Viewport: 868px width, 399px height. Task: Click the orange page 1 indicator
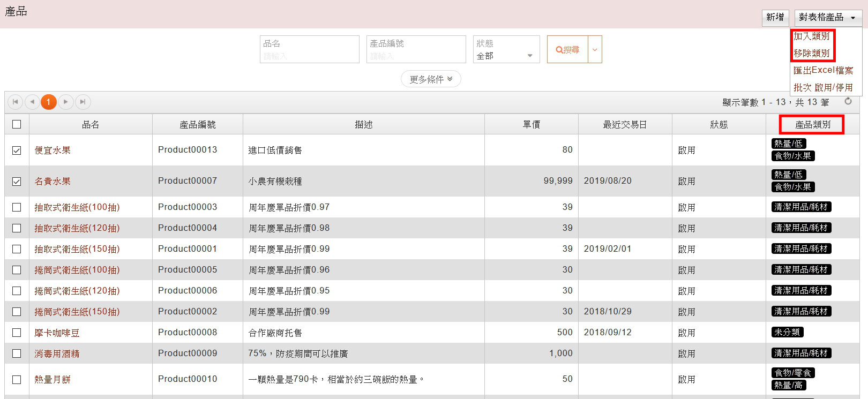point(49,102)
